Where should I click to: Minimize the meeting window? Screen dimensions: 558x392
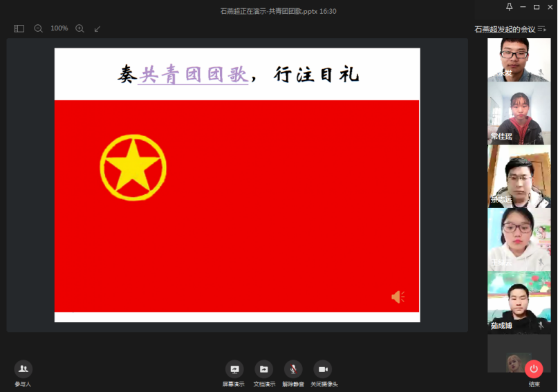tap(523, 7)
